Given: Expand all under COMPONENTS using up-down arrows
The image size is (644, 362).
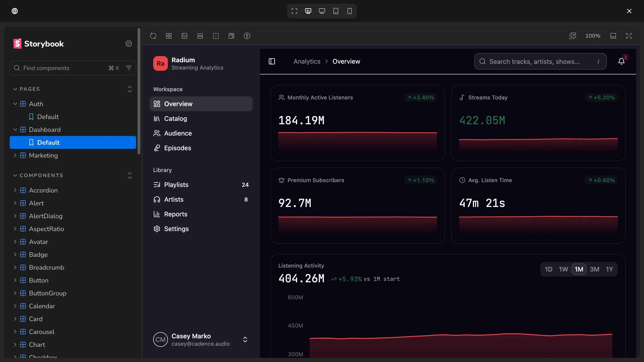Looking at the screenshot, I should pos(129,175).
